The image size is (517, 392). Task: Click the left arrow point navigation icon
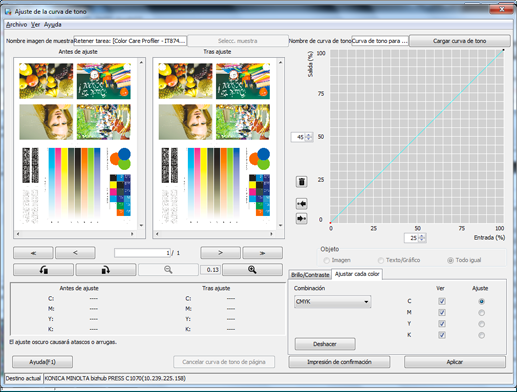point(301,204)
